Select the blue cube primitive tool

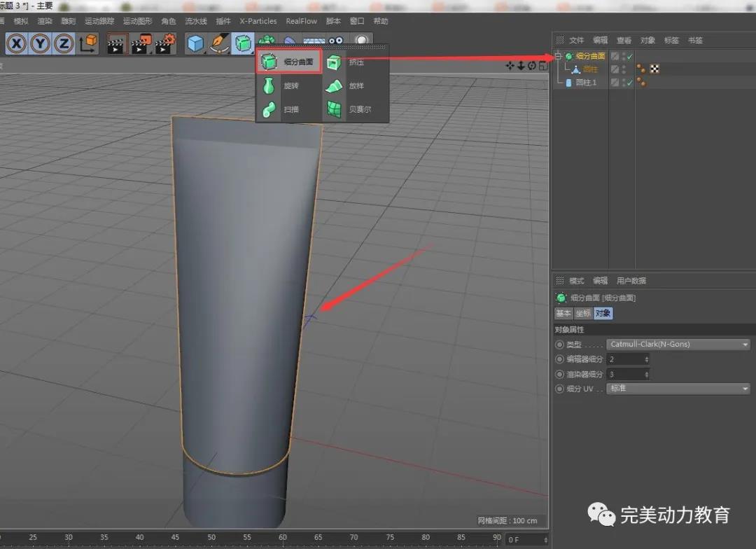pyautogui.click(x=195, y=44)
